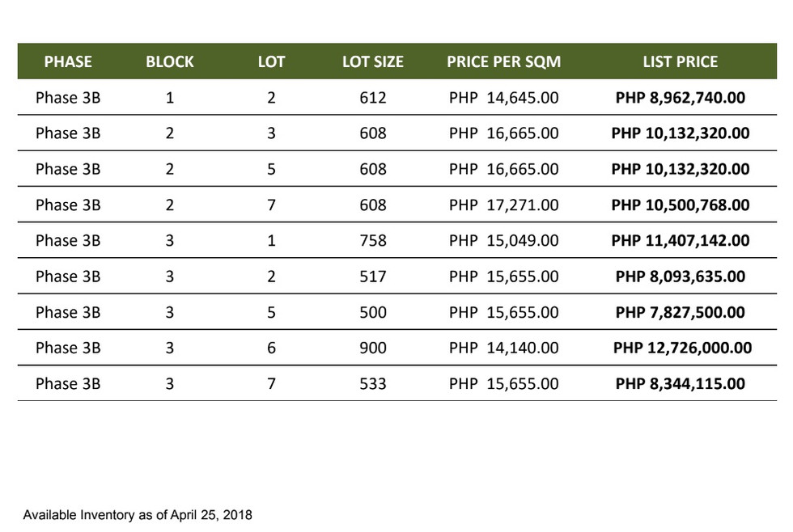Select list price PHP 8,344,115.00
This screenshot has width=793, height=532.
pyautogui.click(x=681, y=383)
